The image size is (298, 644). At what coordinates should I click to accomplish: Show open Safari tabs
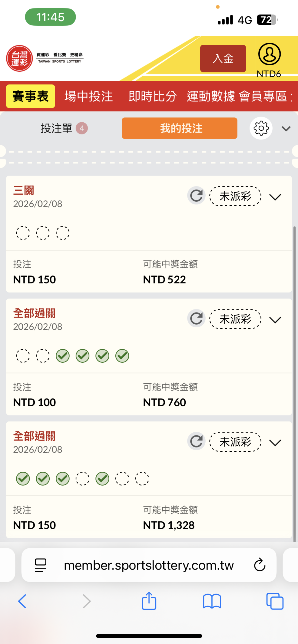pyautogui.click(x=275, y=601)
